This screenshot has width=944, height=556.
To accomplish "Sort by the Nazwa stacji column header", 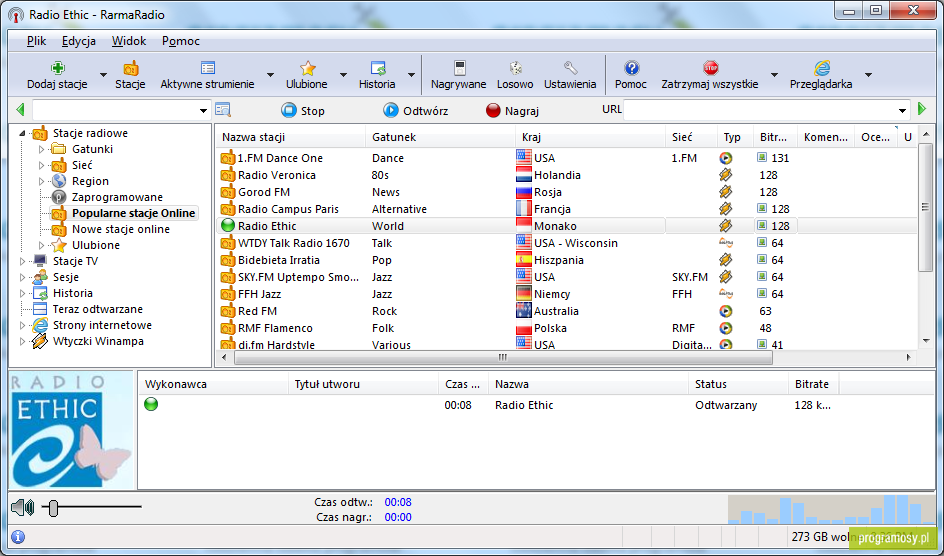I will coord(290,137).
